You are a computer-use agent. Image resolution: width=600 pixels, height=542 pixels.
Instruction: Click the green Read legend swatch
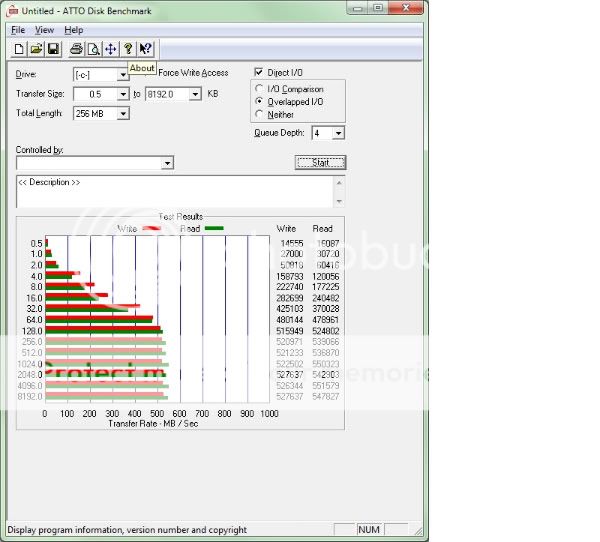tap(214, 229)
